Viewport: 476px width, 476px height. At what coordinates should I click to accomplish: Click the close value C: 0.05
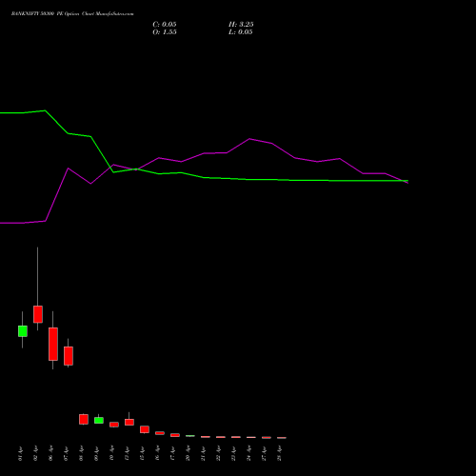(165, 25)
